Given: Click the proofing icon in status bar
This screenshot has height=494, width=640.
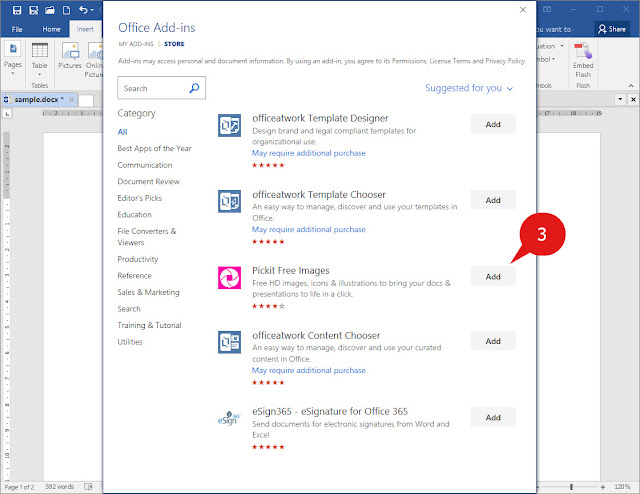Looking at the screenshot, I should (x=89, y=486).
